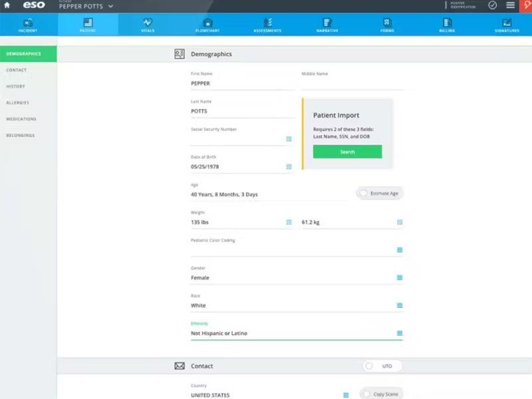Click the home icon in top bar
Screen dimensions: 532x399
click(x=7, y=5)
